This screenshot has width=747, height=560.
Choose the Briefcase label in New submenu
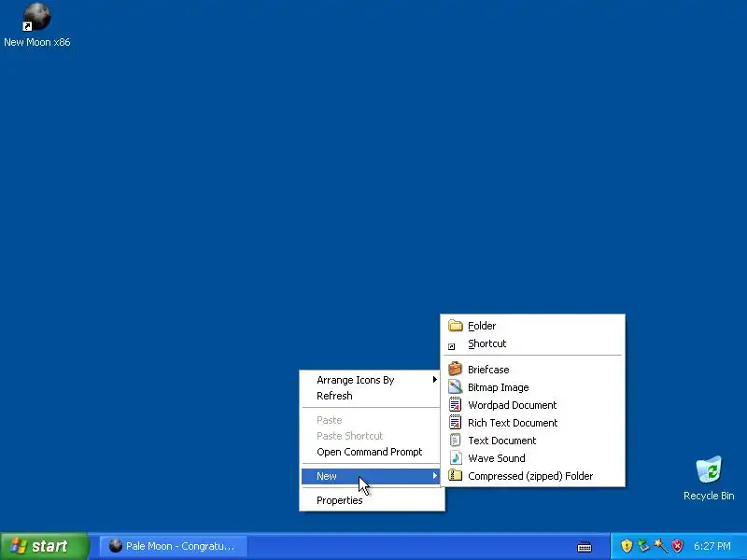(x=488, y=370)
